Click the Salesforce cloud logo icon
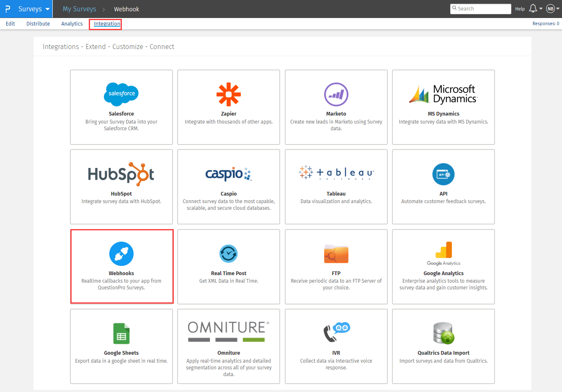 [121, 94]
